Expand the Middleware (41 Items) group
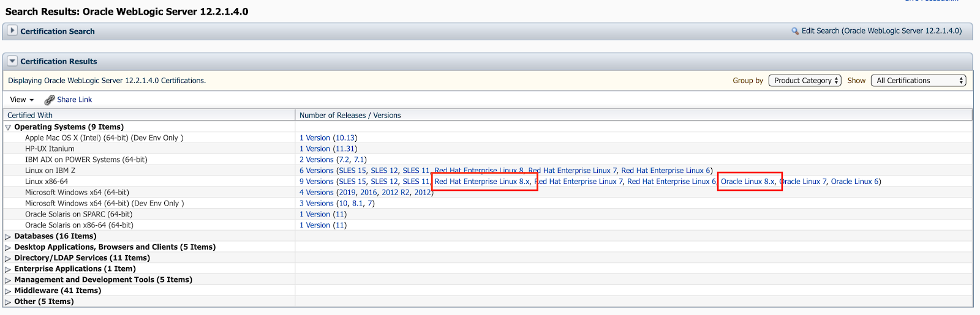 coord(8,291)
